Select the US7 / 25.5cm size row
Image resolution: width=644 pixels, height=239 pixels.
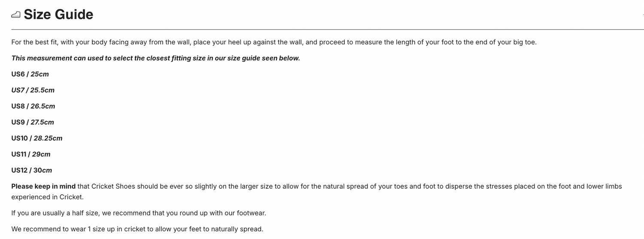point(33,90)
